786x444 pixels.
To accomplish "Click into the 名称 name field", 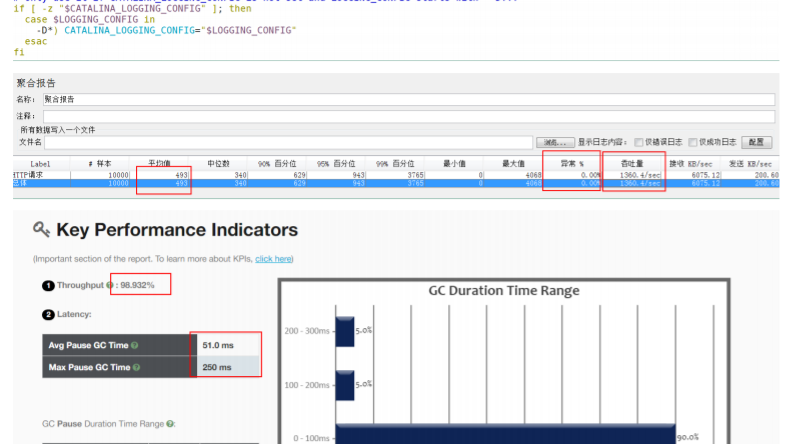I will (400, 100).
